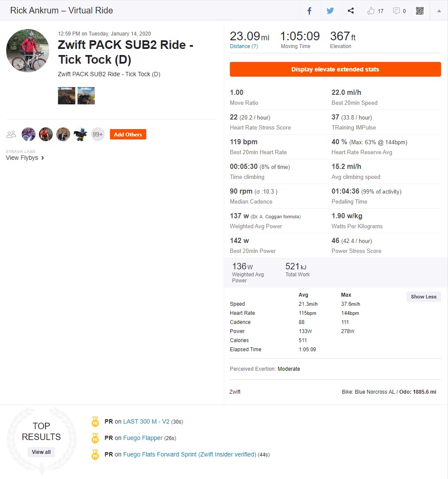Screen dimensions: 448x479
Task: Collapse stats with Show Less
Action: tap(424, 297)
